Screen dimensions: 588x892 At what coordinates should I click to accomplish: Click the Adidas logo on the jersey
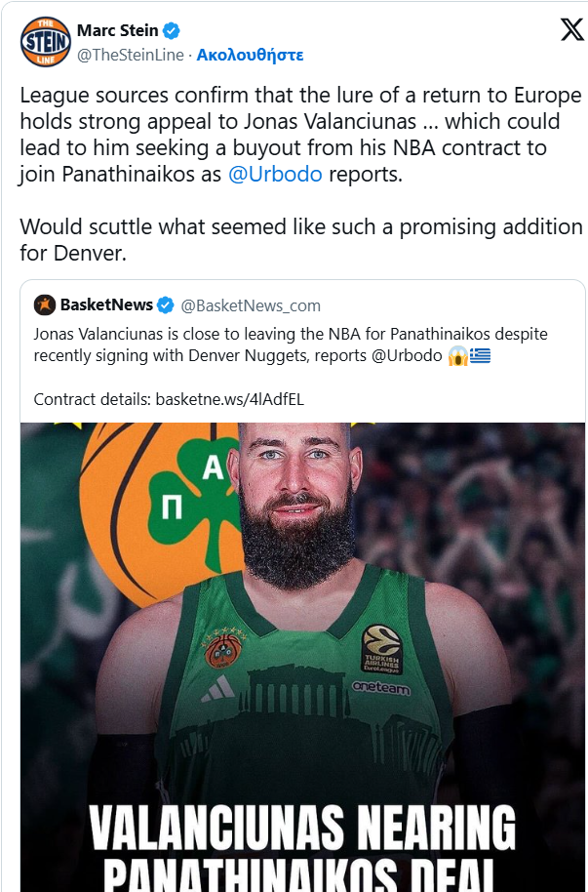click(216, 687)
